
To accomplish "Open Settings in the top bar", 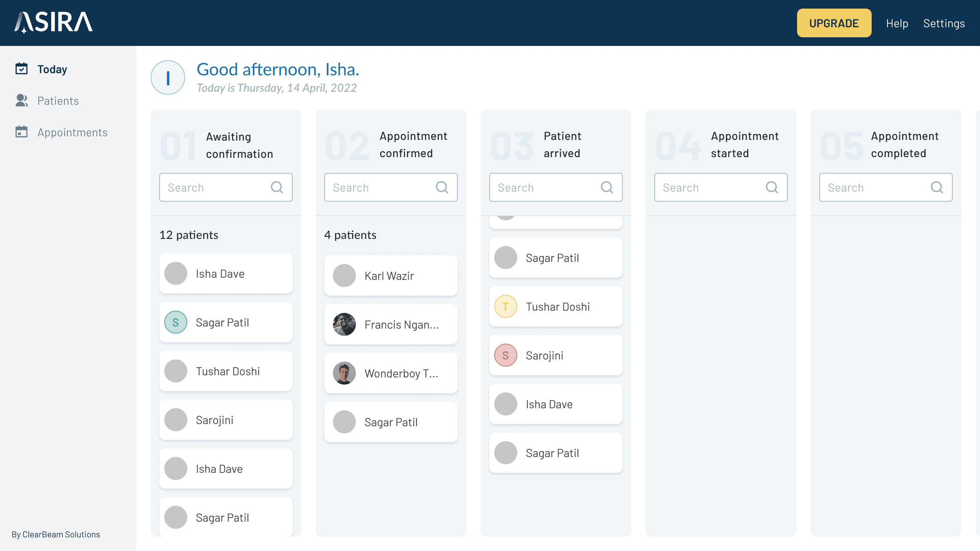I will [944, 24].
